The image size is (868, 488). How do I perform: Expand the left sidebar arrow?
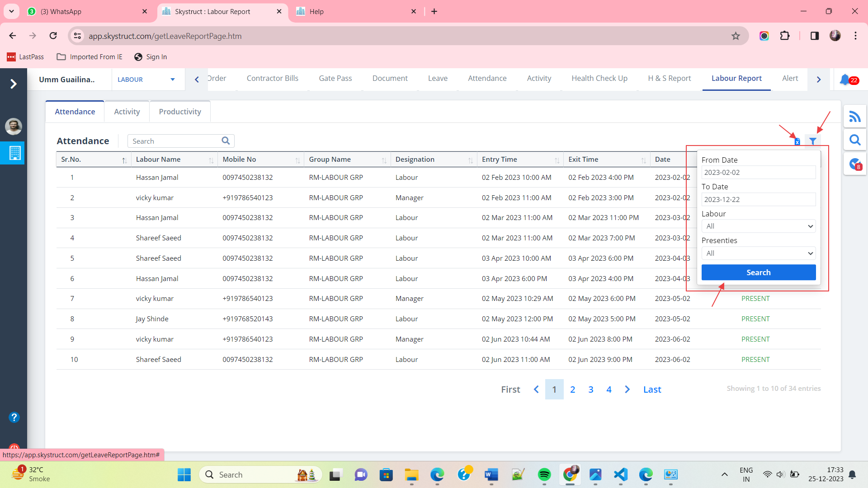pyautogui.click(x=14, y=84)
